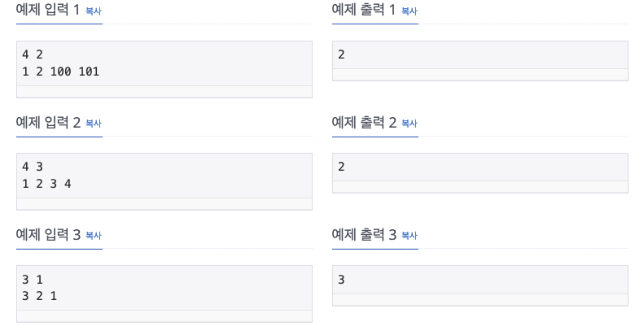The image size is (644, 326).
Task: Copy 예제 입력 1 using 복사 link
Action: point(94,11)
